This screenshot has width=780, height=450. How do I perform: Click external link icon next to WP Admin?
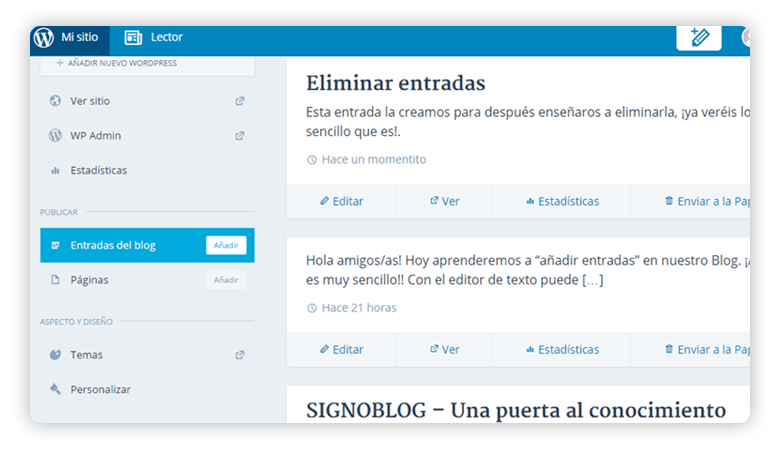(240, 136)
